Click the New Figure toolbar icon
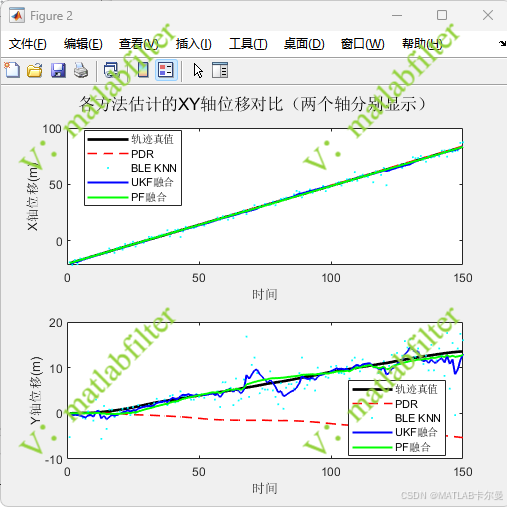This screenshot has height=507, width=507. [12, 70]
